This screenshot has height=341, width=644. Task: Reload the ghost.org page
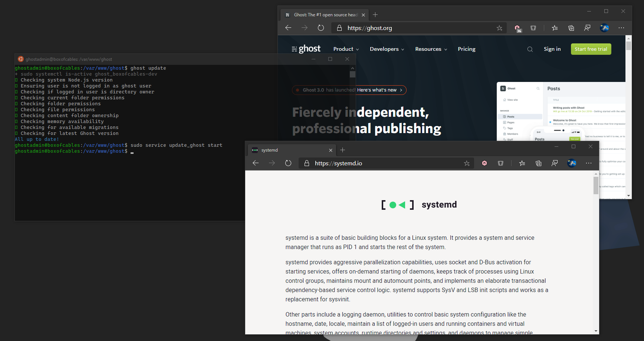tap(321, 28)
